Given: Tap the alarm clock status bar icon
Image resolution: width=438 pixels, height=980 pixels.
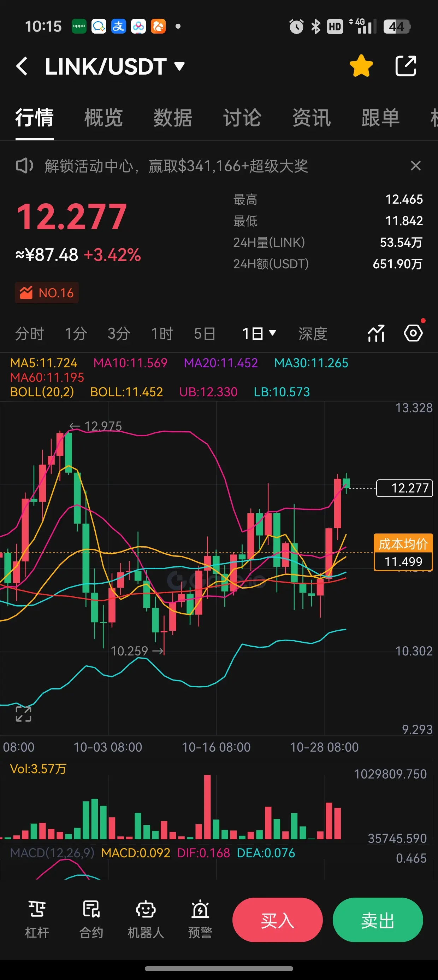Looking at the screenshot, I should 296,27.
